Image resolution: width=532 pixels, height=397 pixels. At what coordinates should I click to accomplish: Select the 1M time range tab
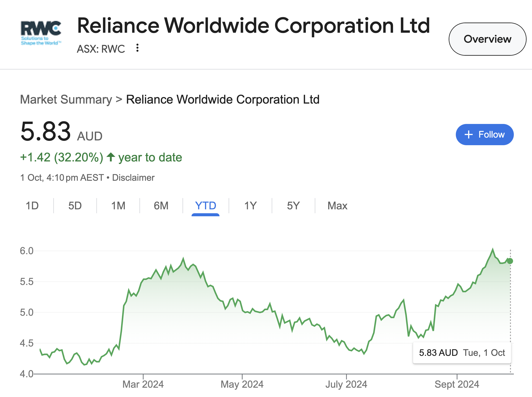tap(118, 206)
